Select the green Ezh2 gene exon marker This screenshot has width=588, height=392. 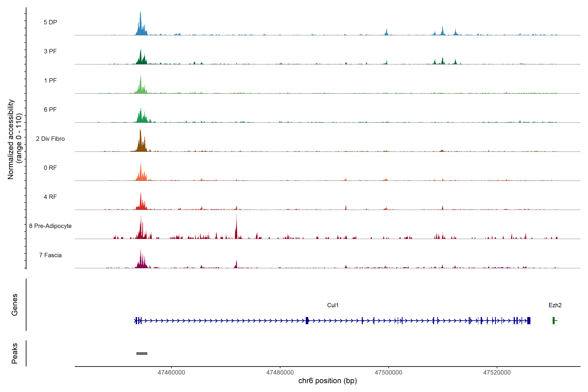[x=554, y=320]
